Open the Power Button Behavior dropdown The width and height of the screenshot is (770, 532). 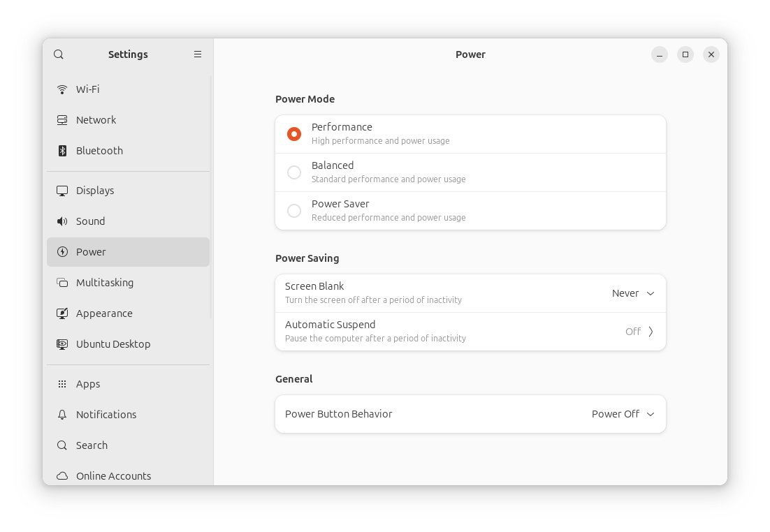[x=623, y=414]
